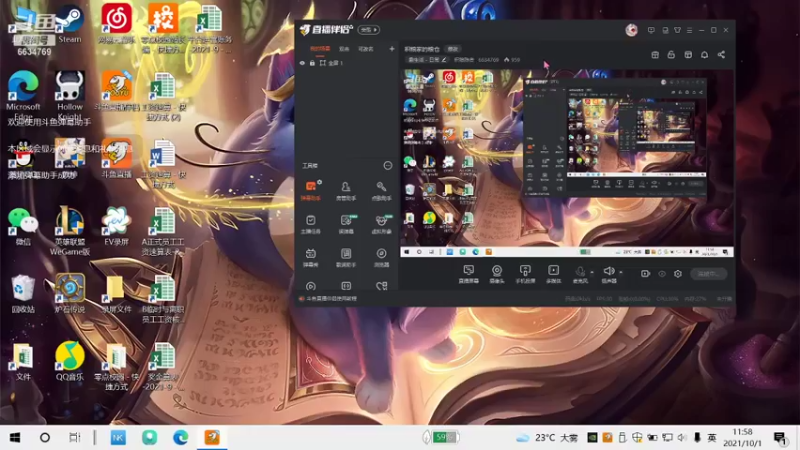The image size is (800, 450).
Task: Open the microphone-icon tool beside 房管助手
Action: click(381, 191)
